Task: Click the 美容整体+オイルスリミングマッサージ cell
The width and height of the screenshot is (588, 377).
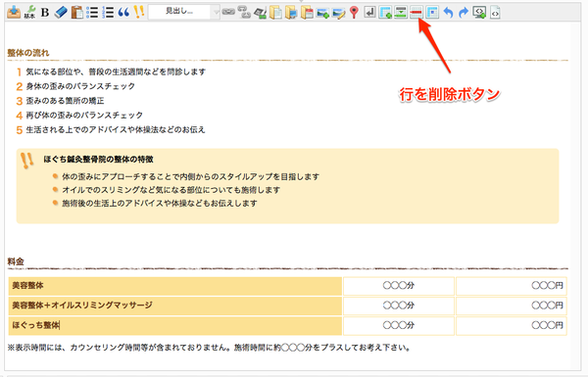Action: [175, 306]
